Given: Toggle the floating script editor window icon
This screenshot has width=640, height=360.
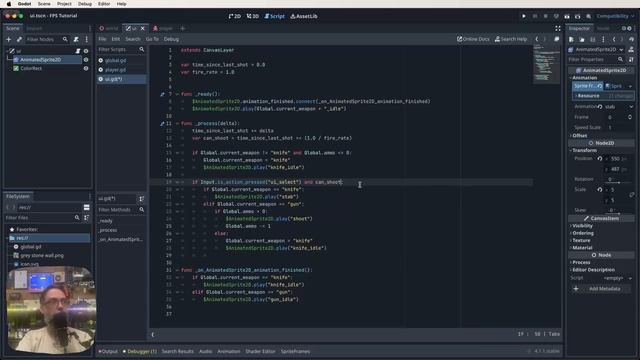Looking at the screenshot, I should [557, 39].
